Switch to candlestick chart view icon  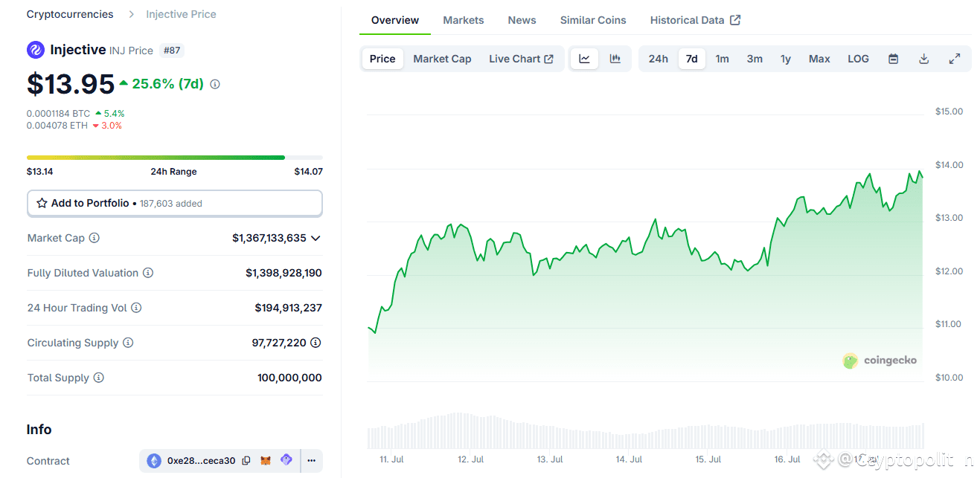tap(615, 59)
